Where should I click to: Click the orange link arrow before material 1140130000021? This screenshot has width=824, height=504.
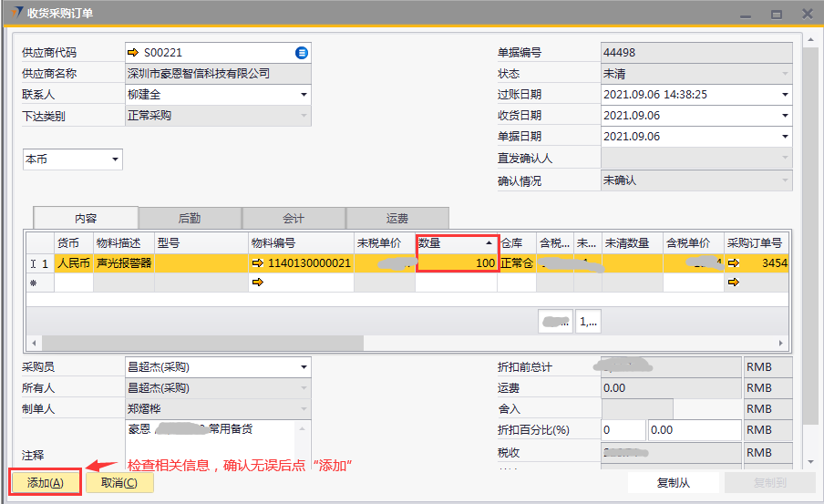(257, 263)
